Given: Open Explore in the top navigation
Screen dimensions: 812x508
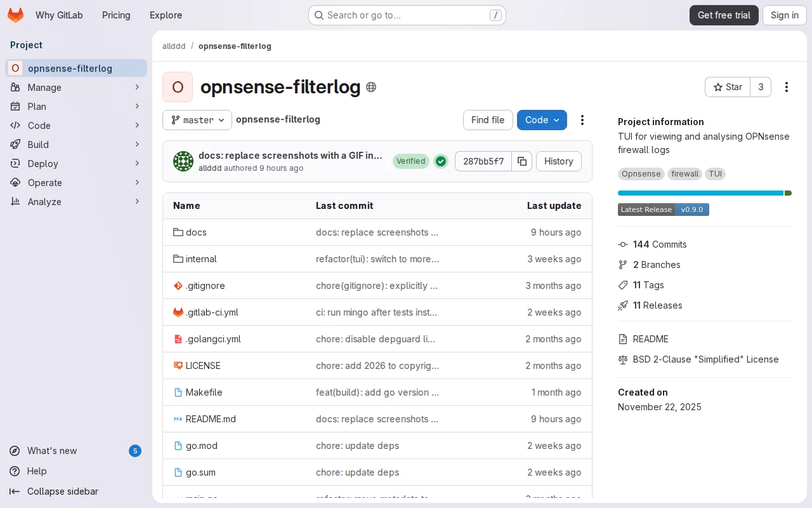Looking at the screenshot, I should [x=166, y=15].
